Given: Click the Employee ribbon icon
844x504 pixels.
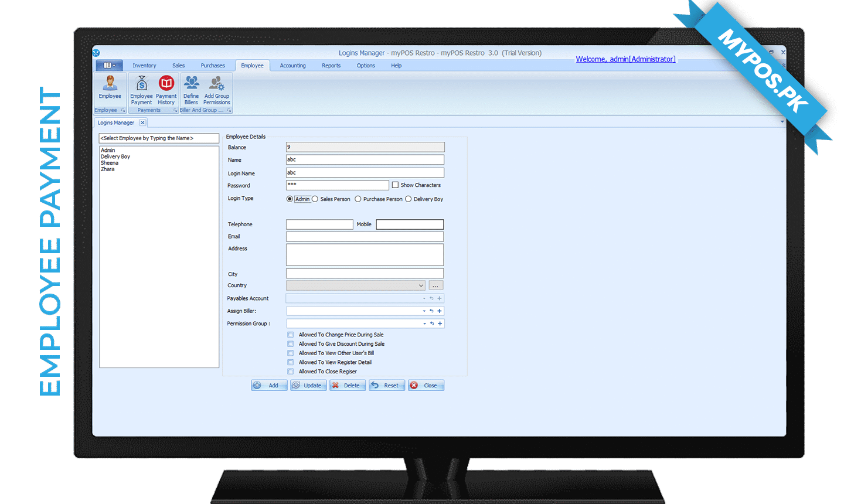Looking at the screenshot, I should [x=110, y=87].
